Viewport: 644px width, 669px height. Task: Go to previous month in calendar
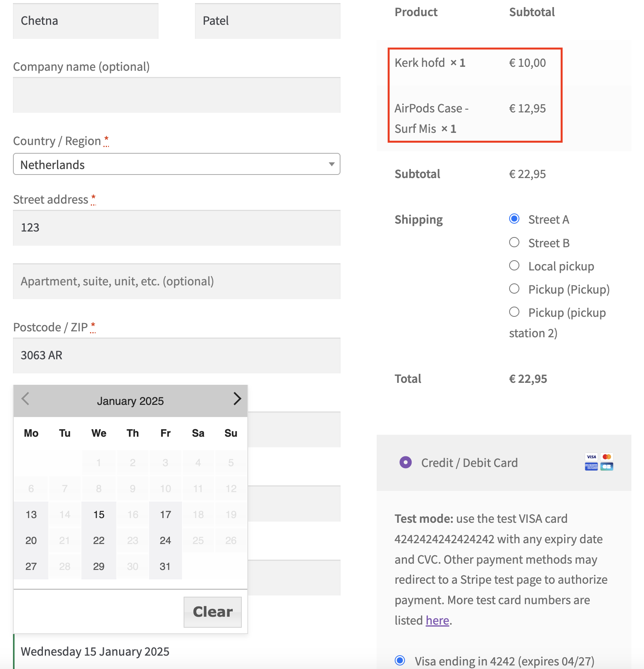click(x=26, y=399)
